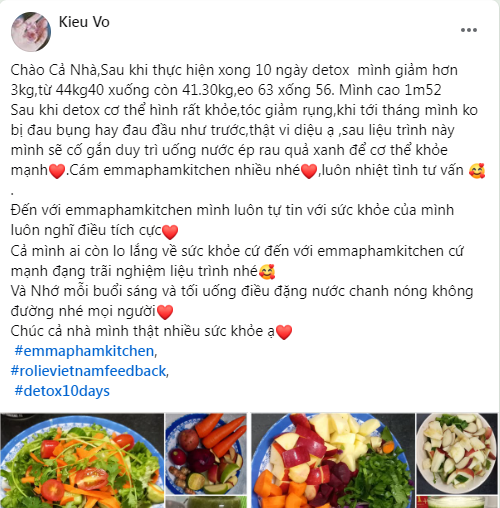Click the post's opening line "Chào Cả Nhà"
Viewport: 500px width, 508px height.
point(54,70)
